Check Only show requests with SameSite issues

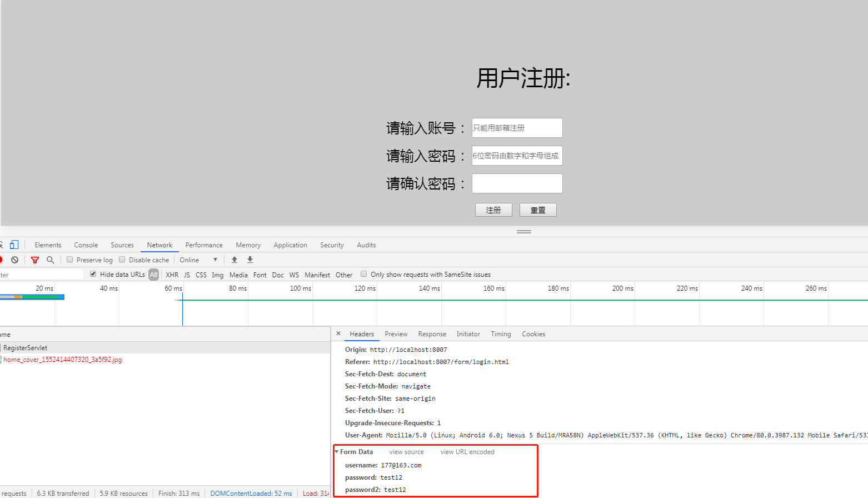[363, 273]
